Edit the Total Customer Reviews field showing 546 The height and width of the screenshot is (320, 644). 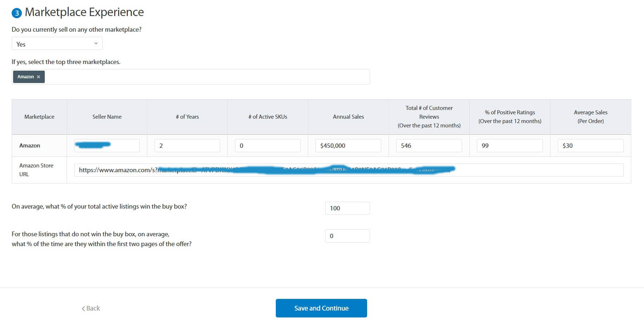[429, 146]
